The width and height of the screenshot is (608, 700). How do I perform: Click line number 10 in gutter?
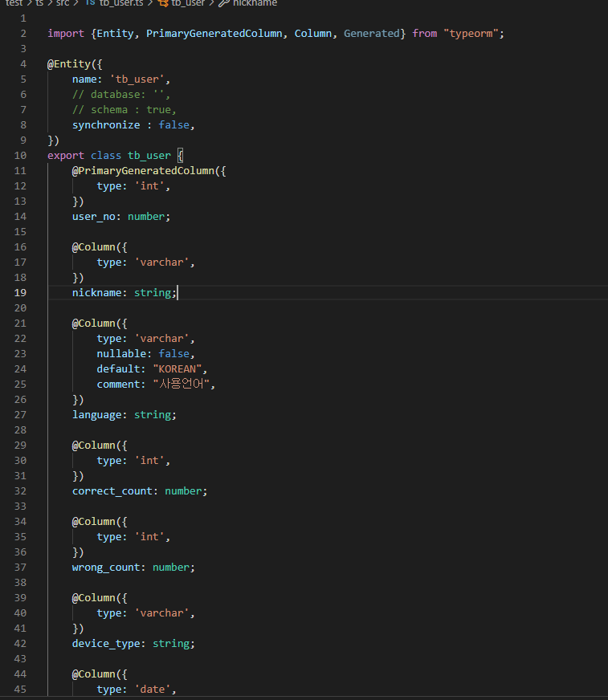click(20, 156)
